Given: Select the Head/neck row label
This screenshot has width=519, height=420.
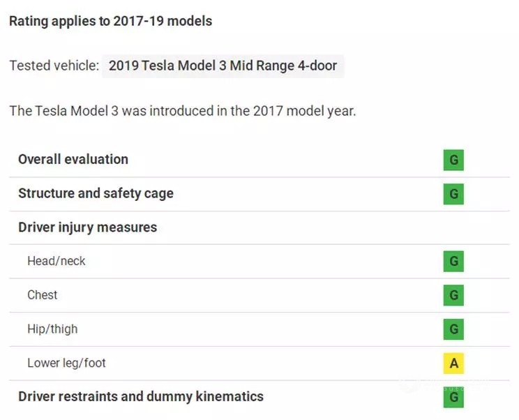Looking at the screenshot, I should click(57, 261).
